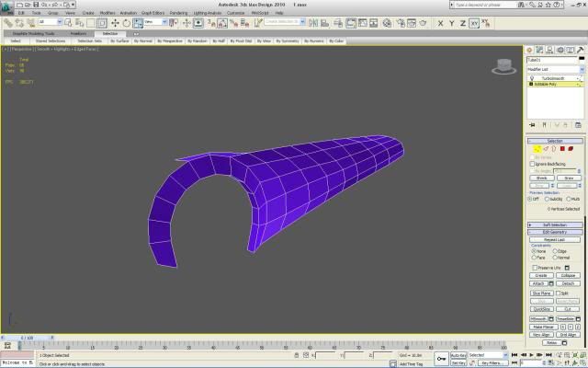Restrict to X axis
The image size is (588, 368).
(440, 23)
